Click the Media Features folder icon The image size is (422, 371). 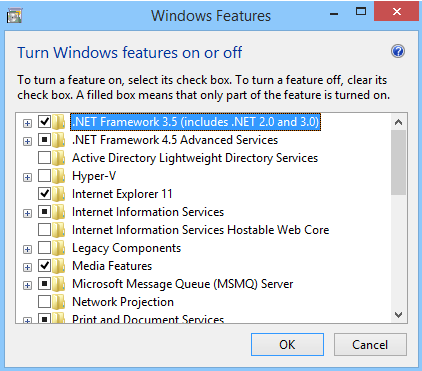(59, 266)
